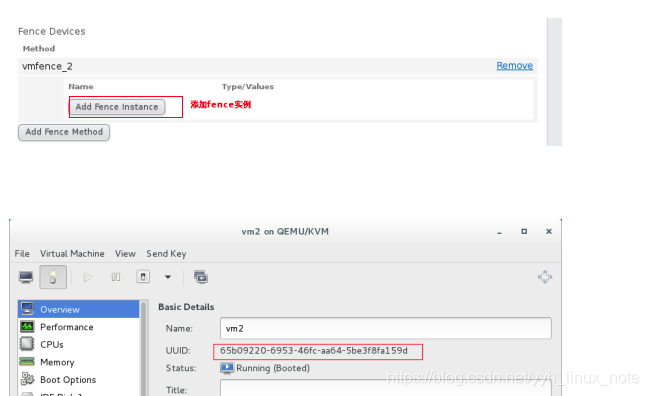649x396 pixels.
Task: Open the Virtual Machine menu
Action: (x=72, y=254)
